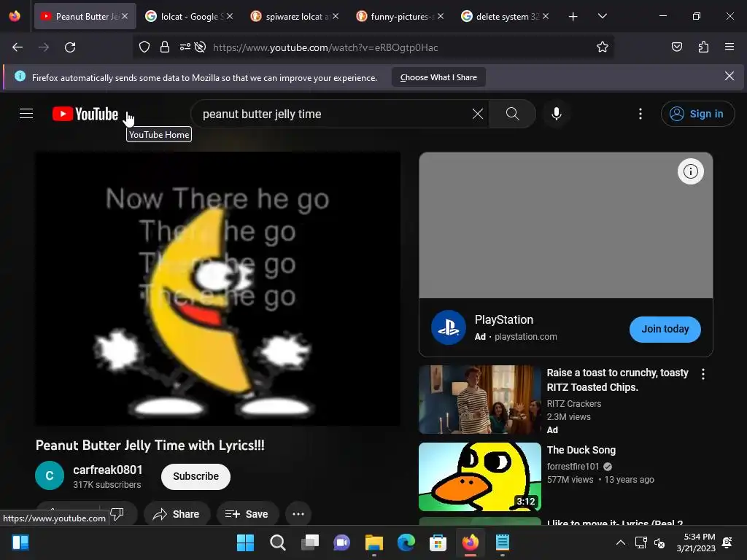Viewport: 747px width, 560px height.
Task: Click the video player to pause
Action: coord(217,289)
